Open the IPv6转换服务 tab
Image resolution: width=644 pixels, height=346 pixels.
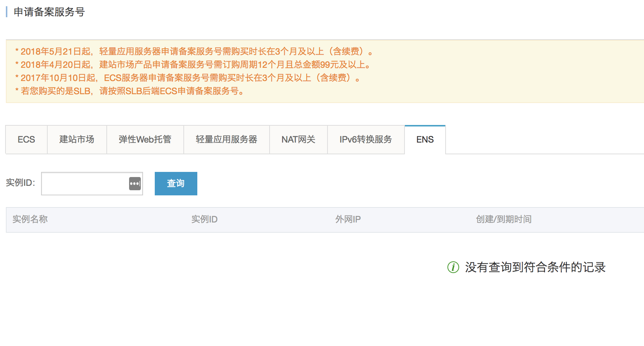(x=366, y=140)
